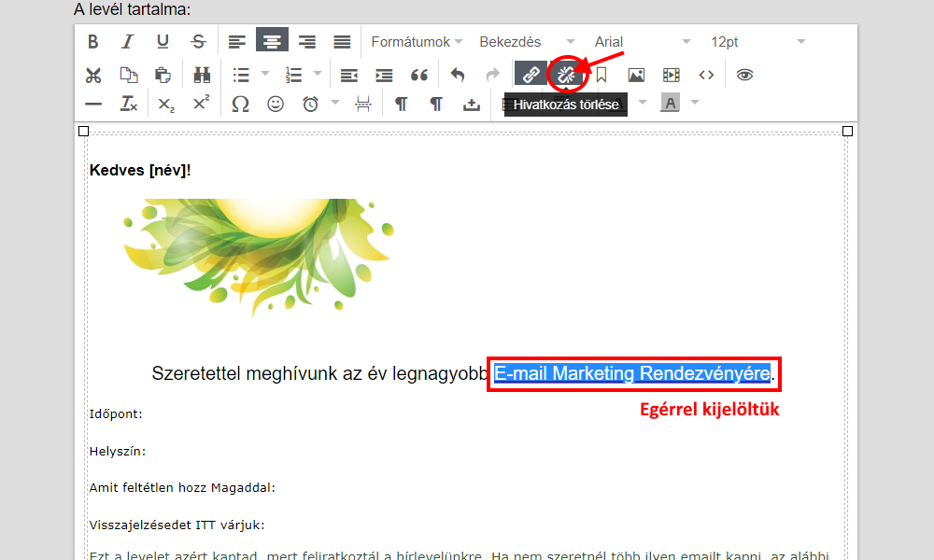
Task: Click the top-right editor resize handle
Action: [848, 131]
